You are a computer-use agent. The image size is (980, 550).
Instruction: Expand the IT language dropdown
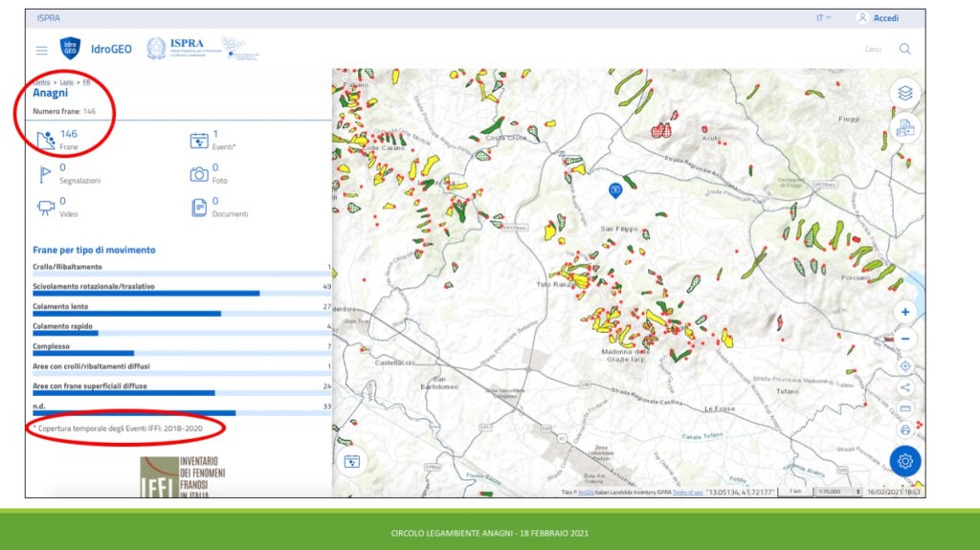(823, 18)
